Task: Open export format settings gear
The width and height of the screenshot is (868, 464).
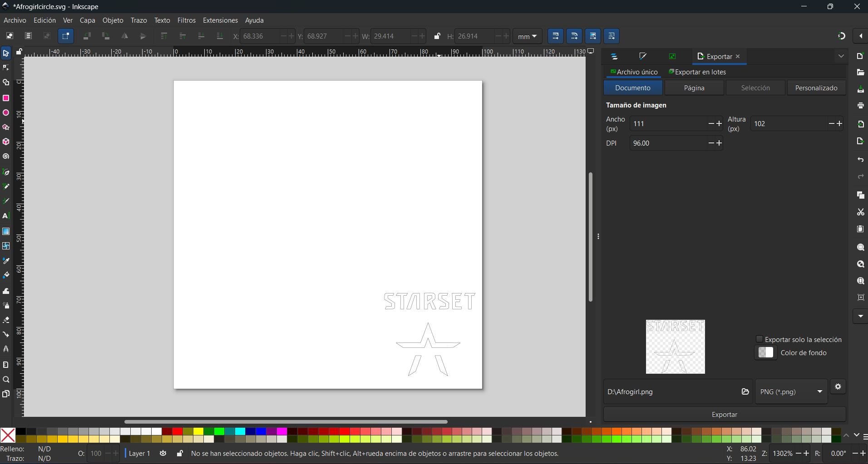Action: click(838, 387)
